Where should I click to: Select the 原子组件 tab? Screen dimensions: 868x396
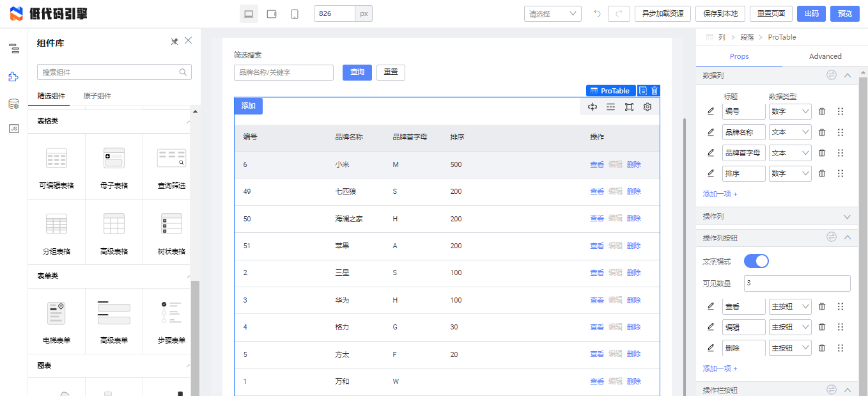pos(97,96)
